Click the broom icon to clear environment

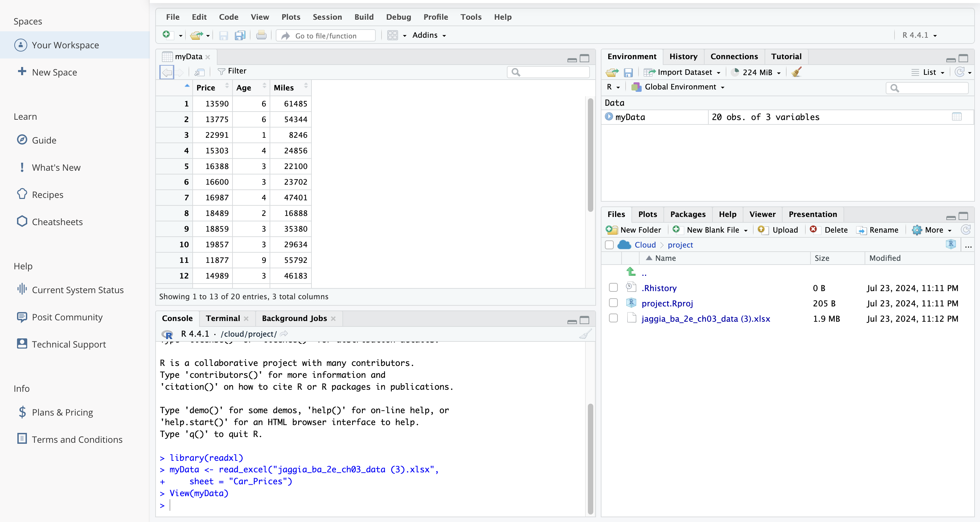pyautogui.click(x=797, y=72)
